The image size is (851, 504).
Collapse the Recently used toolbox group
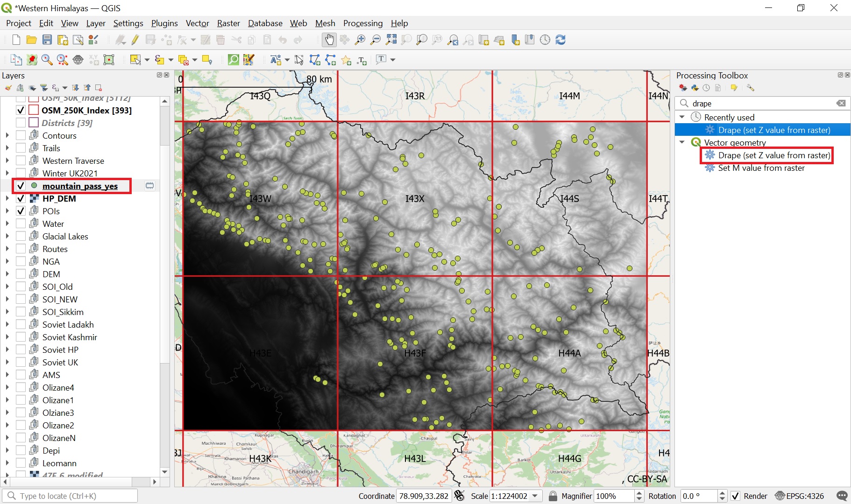pyautogui.click(x=682, y=117)
